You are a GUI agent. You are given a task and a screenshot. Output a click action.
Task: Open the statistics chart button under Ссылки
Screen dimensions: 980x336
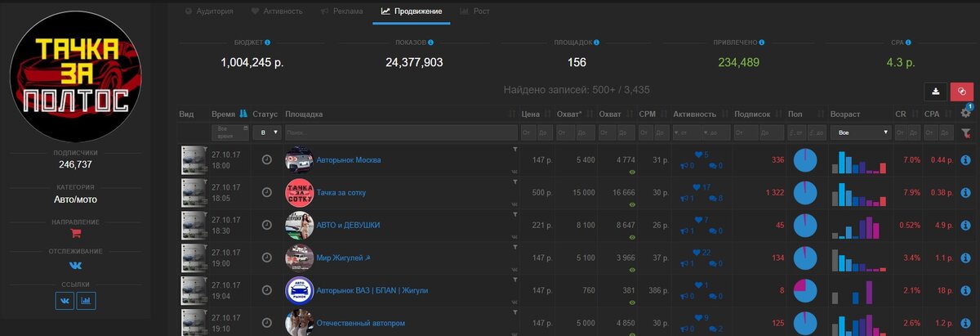(x=87, y=301)
